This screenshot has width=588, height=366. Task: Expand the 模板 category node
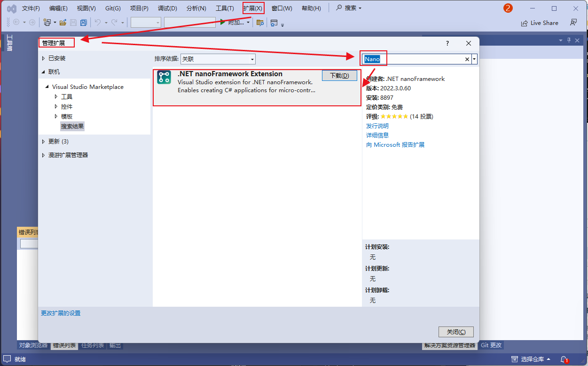pos(56,116)
